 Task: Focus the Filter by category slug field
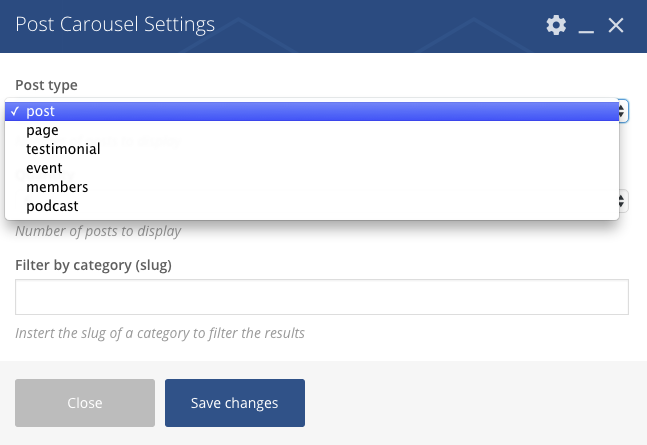click(x=321, y=297)
